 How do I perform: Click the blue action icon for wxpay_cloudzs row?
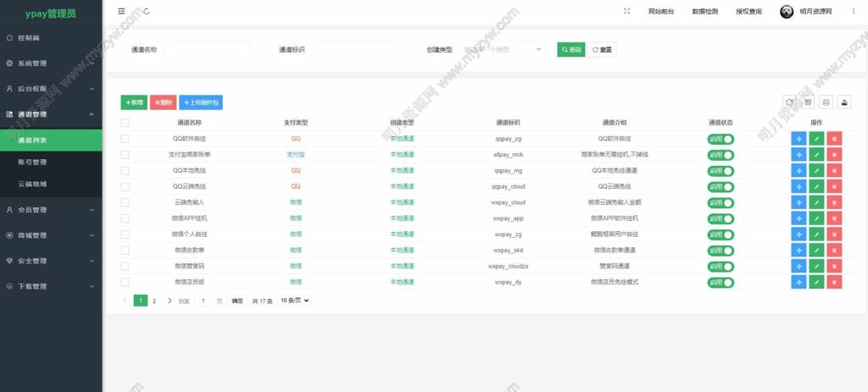click(x=798, y=266)
